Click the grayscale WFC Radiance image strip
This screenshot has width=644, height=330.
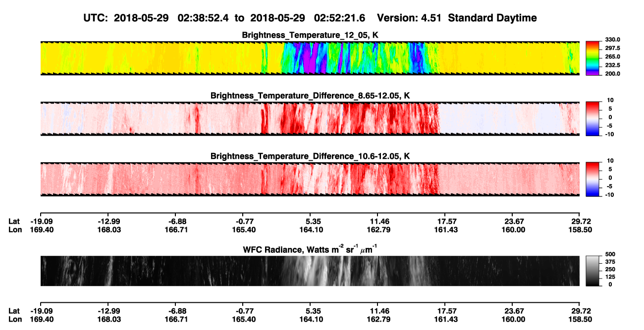[310, 271]
